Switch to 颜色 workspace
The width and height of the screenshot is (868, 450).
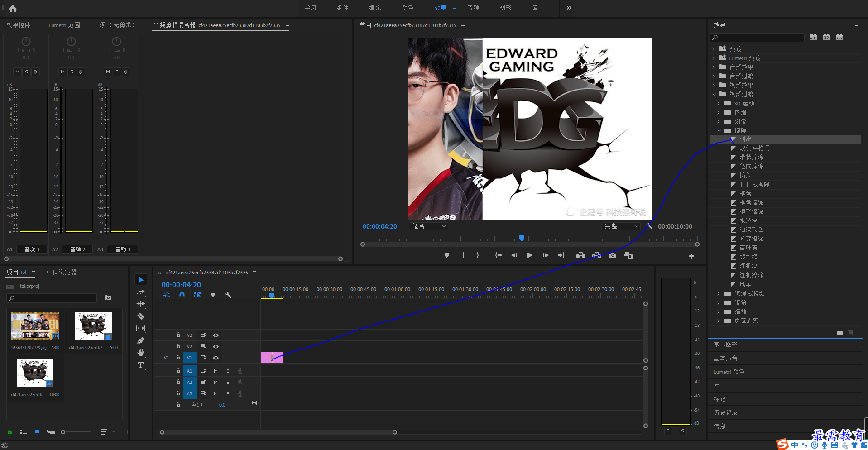(x=408, y=8)
